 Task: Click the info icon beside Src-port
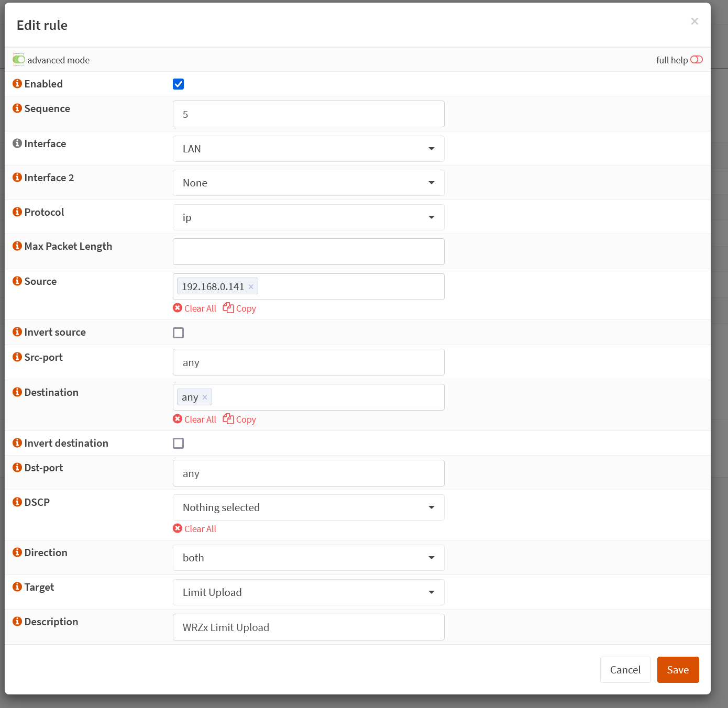click(17, 357)
